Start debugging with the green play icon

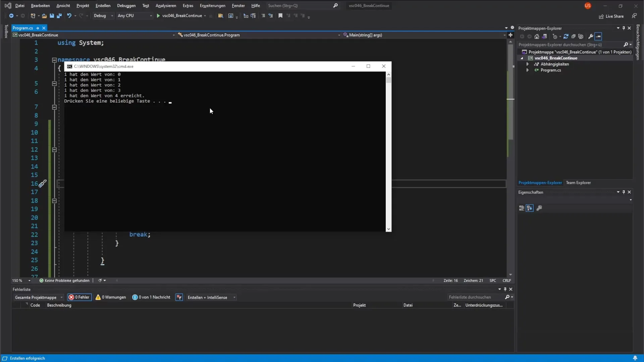158,16
